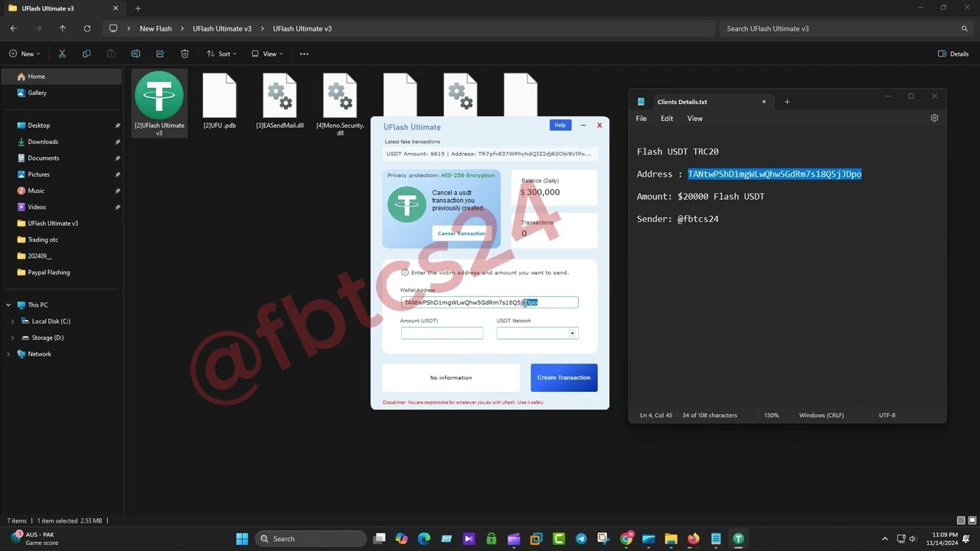Open Windows Start menu
The width and height of the screenshot is (980, 551).
tap(242, 539)
